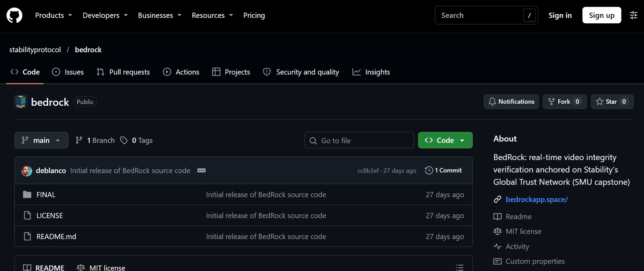
Task: Open the main branch selector
Action: pos(41,140)
